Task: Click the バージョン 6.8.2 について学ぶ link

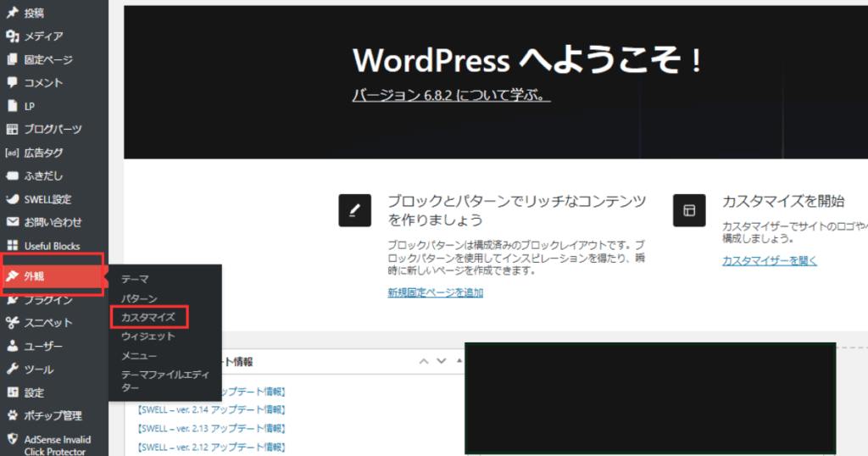Action: point(451,96)
